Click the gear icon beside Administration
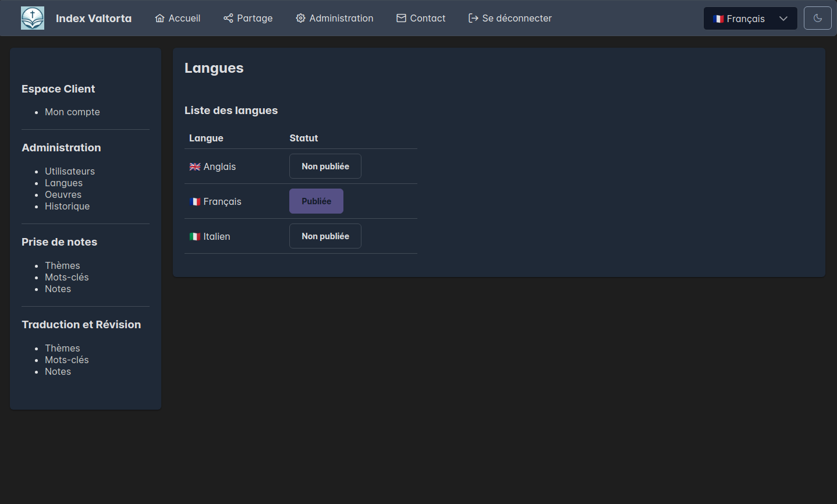The height and width of the screenshot is (504, 837). [300, 18]
